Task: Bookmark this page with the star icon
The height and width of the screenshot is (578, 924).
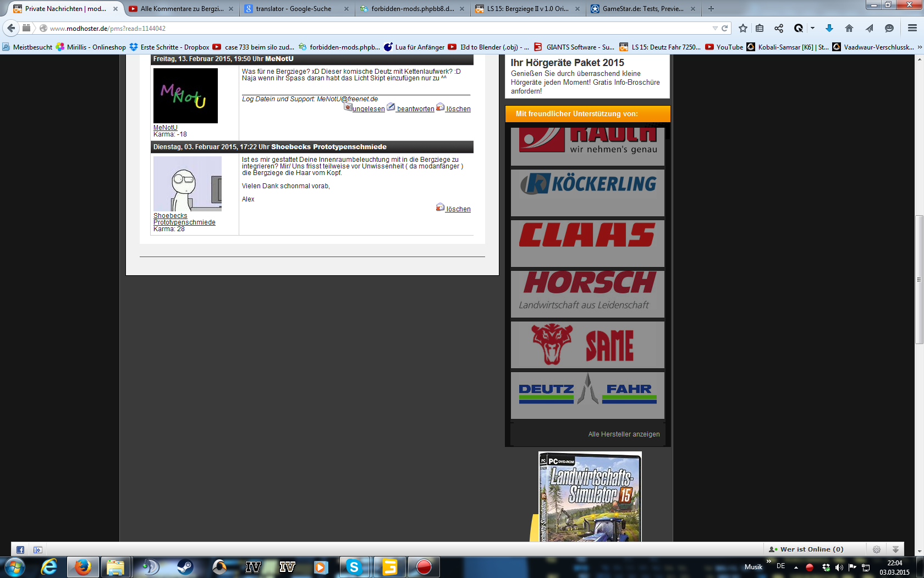Action: 743,28
